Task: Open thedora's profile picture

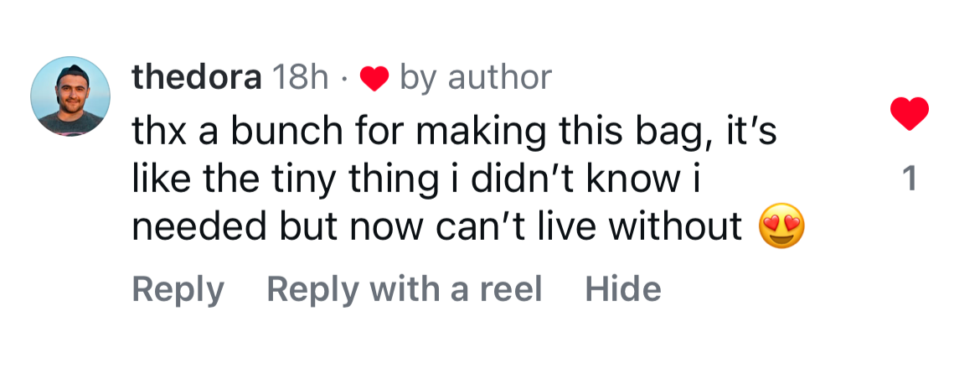Action: pos(70,96)
